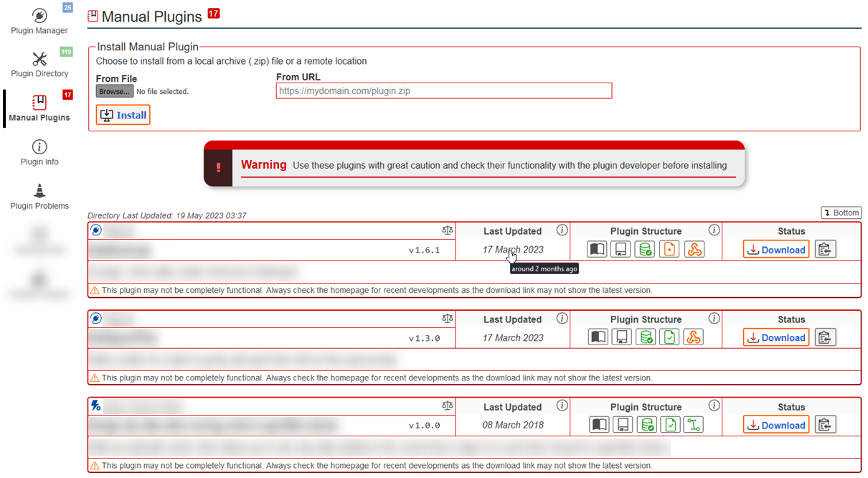
Task: Click green database icon for v1.6.1 plugin
Action: click(646, 250)
